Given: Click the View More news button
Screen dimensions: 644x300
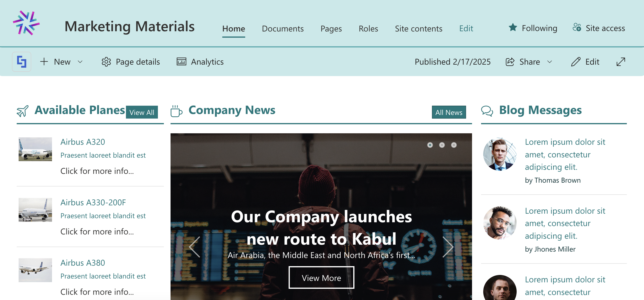Looking at the screenshot, I should point(321,278).
